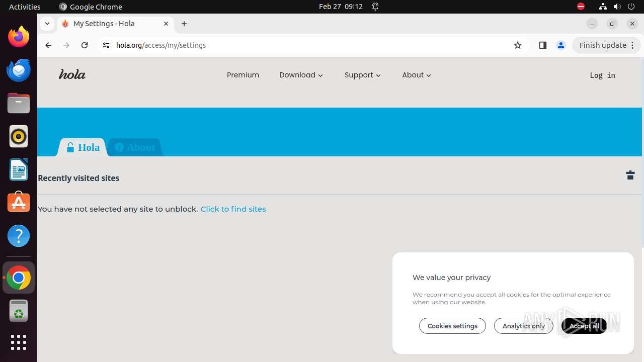Open the Help dock icon
Viewport: 644px width, 362px height.
tap(19, 236)
